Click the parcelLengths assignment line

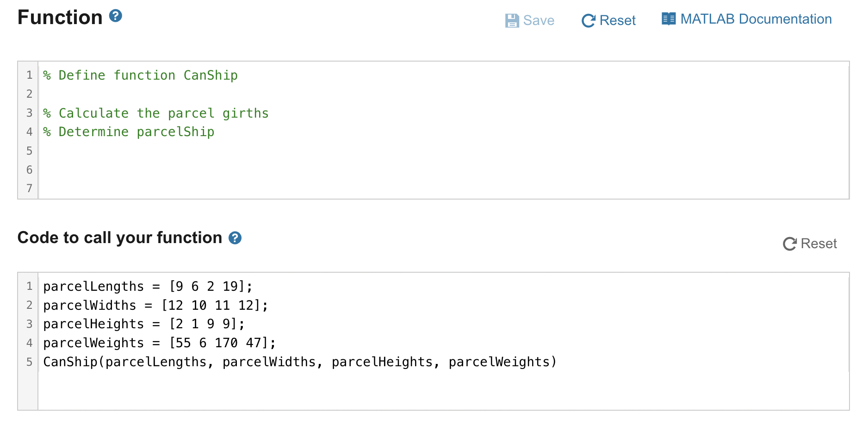(148, 287)
